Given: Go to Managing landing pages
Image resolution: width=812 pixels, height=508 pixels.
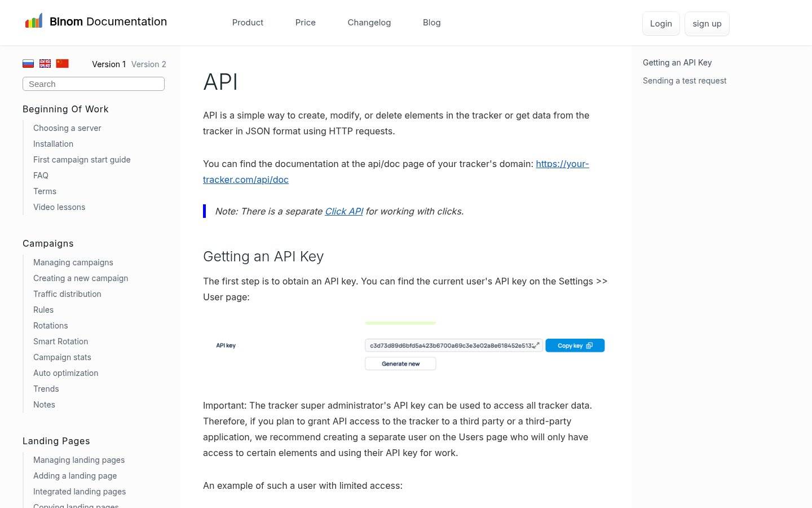Looking at the screenshot, I should coord(79,460).
